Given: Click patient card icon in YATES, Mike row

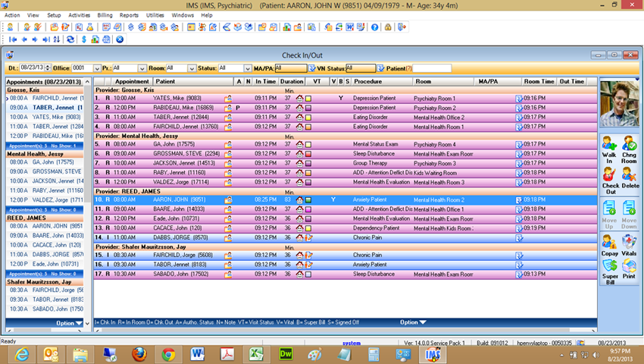Looking at the screenshot, I should [228, 99].
